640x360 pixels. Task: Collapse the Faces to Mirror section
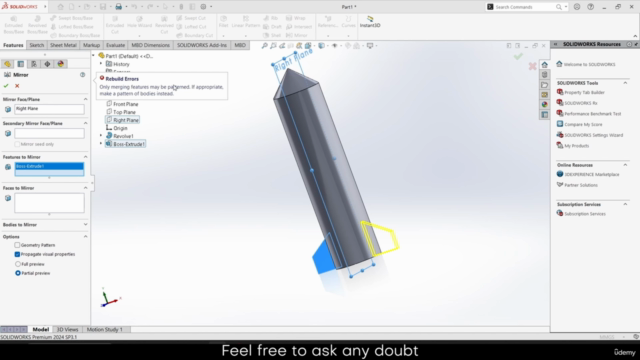85,188
